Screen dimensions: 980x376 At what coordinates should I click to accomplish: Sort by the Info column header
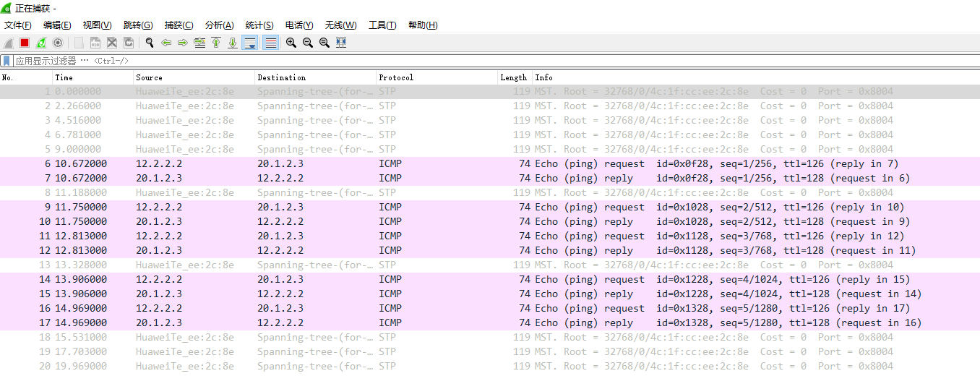pyautogui.click(x=756, y=77)
